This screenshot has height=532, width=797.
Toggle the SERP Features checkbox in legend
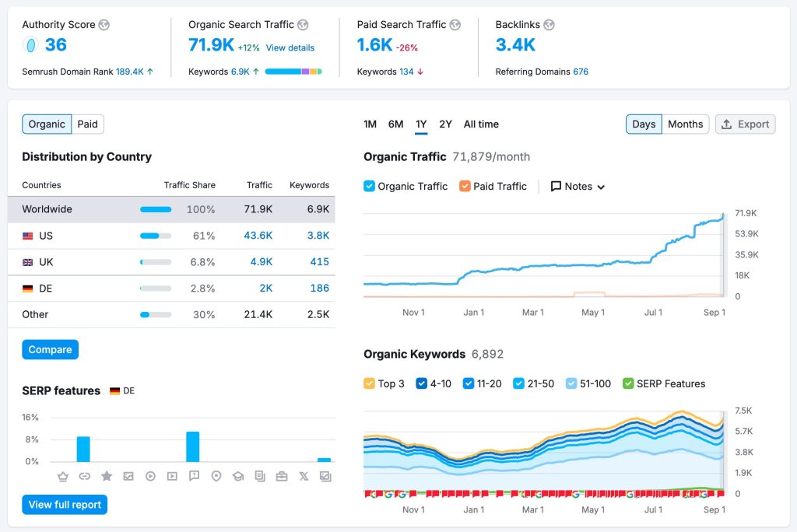(628, 383)
